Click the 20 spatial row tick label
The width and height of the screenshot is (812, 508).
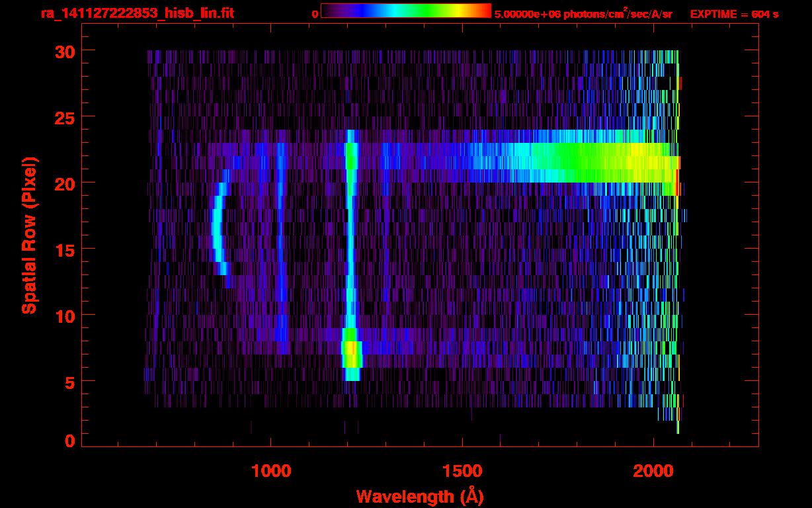click(x=65, y=183)
